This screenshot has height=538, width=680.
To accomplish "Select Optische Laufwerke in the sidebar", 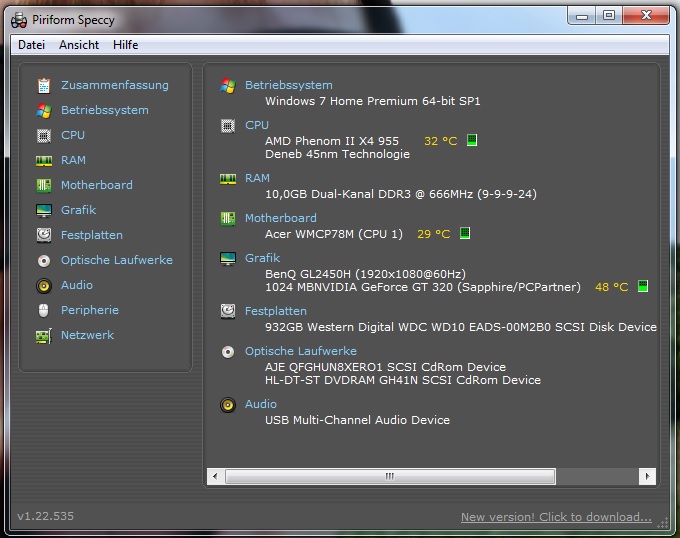I will pos(117,260).
